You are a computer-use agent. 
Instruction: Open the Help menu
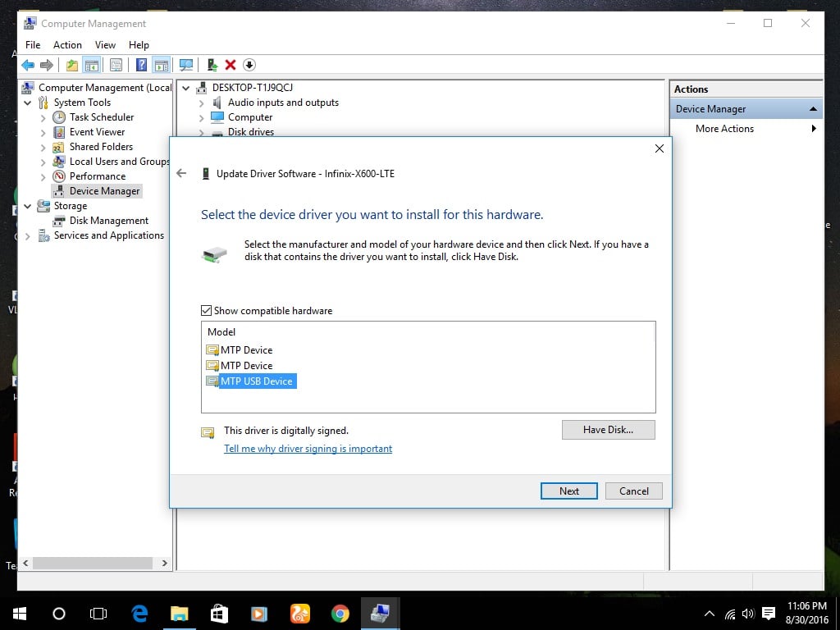(139, 45)
